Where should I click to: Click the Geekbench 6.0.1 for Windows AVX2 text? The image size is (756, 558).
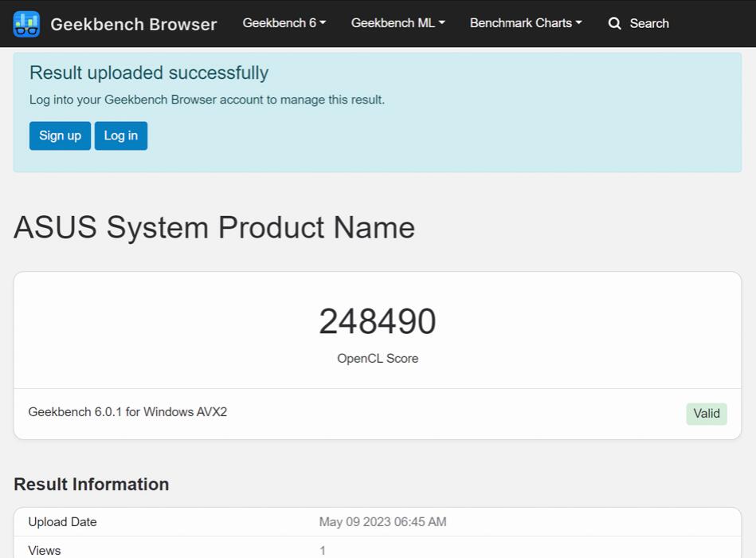pos(127,412)
